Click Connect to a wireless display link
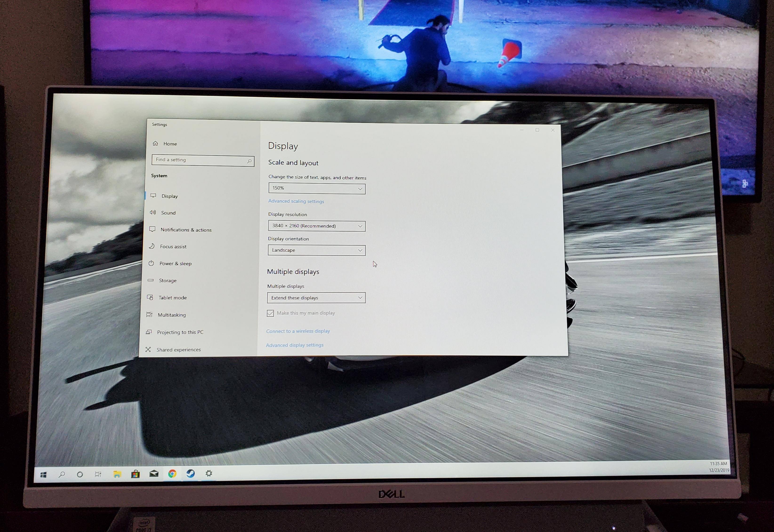 (298, 331)
